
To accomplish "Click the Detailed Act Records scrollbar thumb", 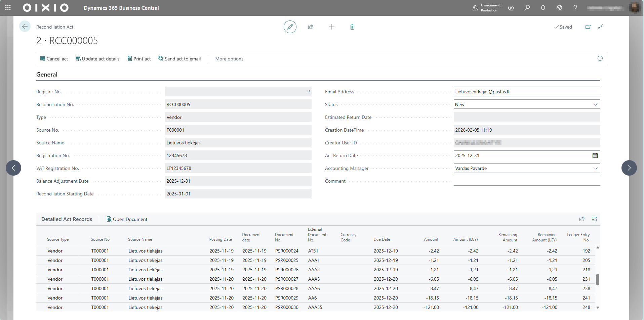I will pyautogui.click(x=598, y=279).
